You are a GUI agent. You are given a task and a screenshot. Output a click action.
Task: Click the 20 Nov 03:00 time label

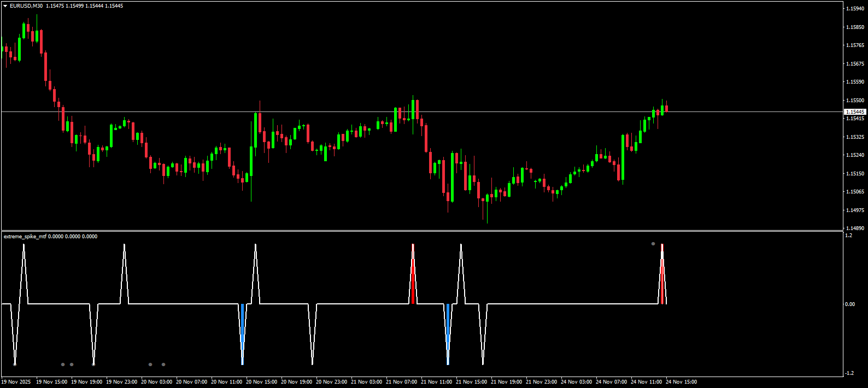(x=157, y=382)
